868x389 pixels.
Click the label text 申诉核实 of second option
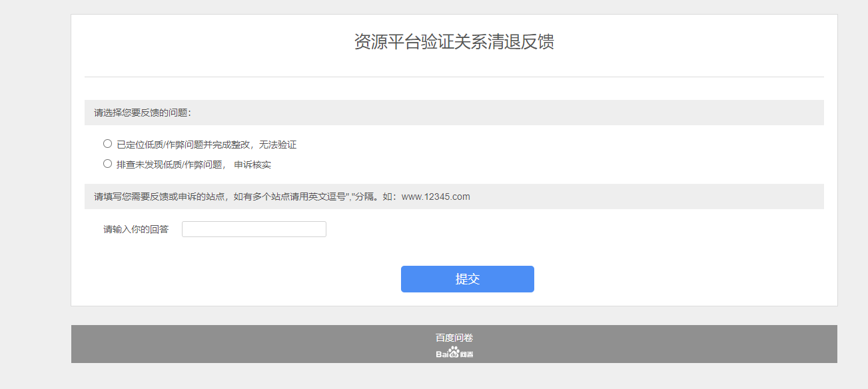click(252, 165)
